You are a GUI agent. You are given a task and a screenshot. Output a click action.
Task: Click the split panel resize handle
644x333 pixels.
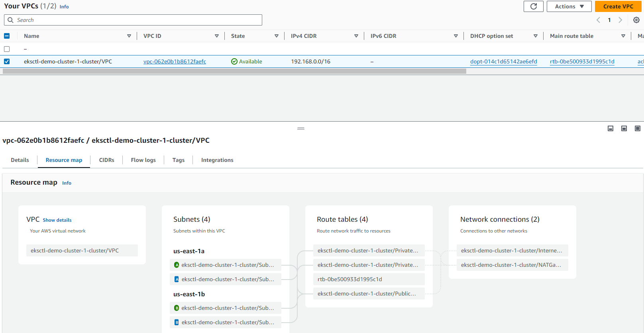pyautogui.click(x=301, y=128)
